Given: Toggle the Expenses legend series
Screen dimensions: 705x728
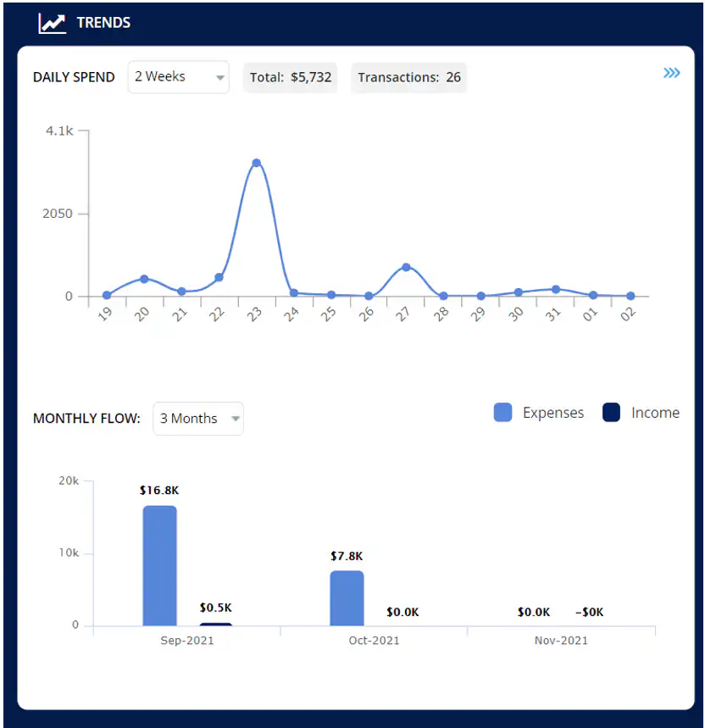Looking at the screenshot, I should [x=552, y=413].
